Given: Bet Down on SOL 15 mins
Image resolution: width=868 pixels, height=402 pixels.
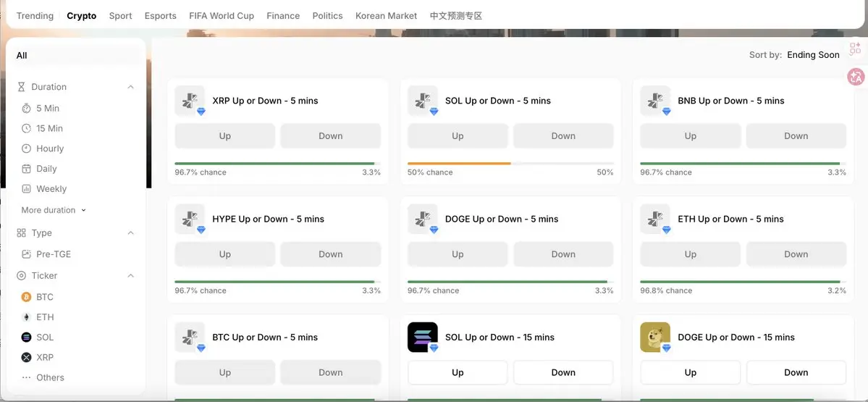Looking at the screenshot, I should [563, 372].
